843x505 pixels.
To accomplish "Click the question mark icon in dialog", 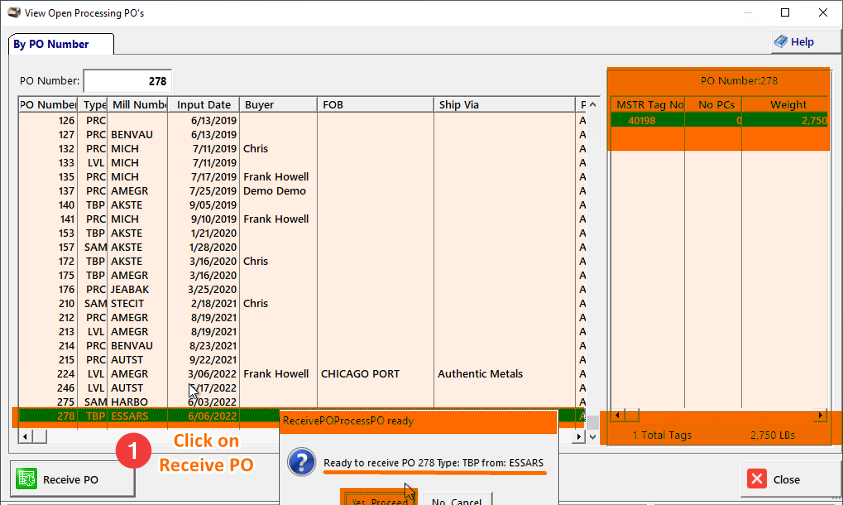I will 302,462.
